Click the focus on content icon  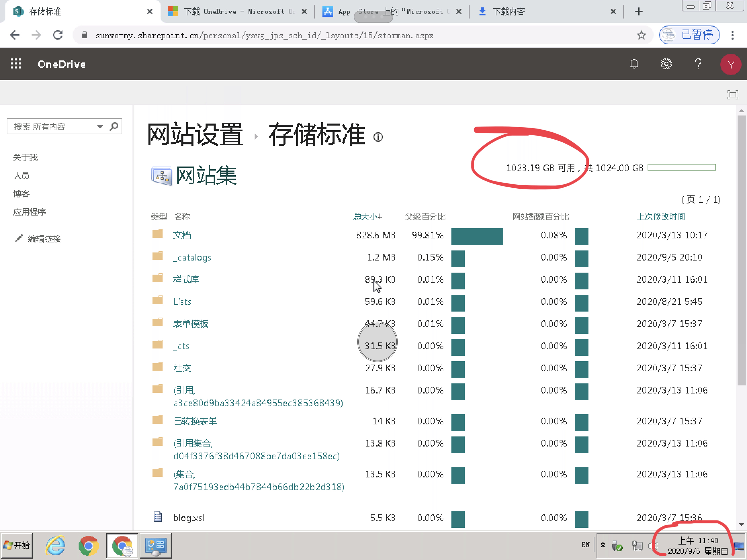click(733, 95)
